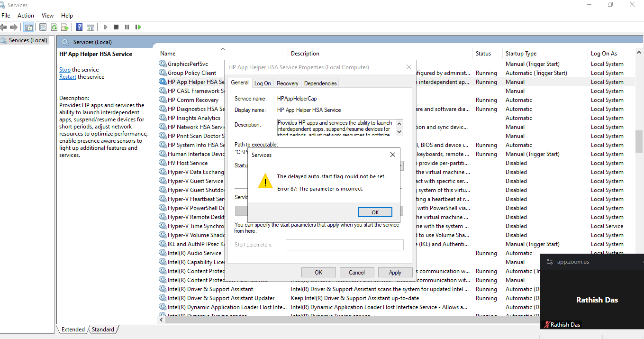Switch to the Log On tab

tap(263, 82)
